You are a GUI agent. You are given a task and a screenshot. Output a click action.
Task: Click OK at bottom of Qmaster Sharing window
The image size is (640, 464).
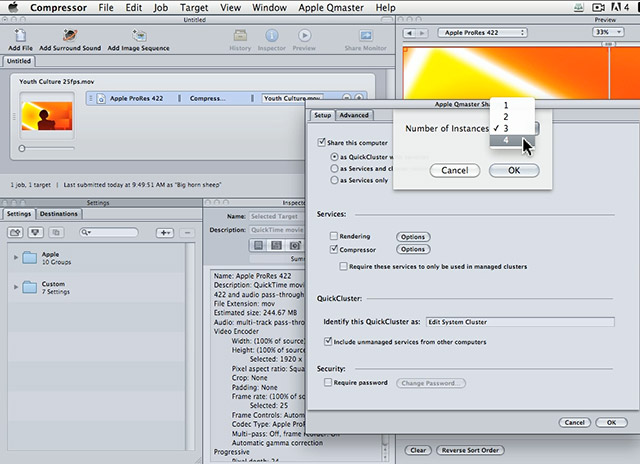coord(611,422)
